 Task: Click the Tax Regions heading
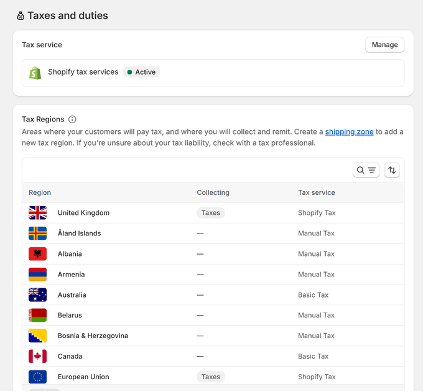pos(43,119)
